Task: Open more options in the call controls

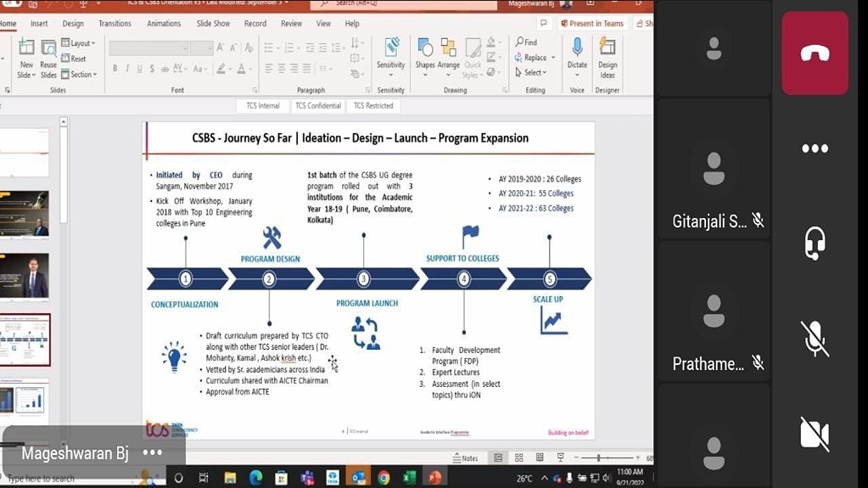Action: [815, 149]
